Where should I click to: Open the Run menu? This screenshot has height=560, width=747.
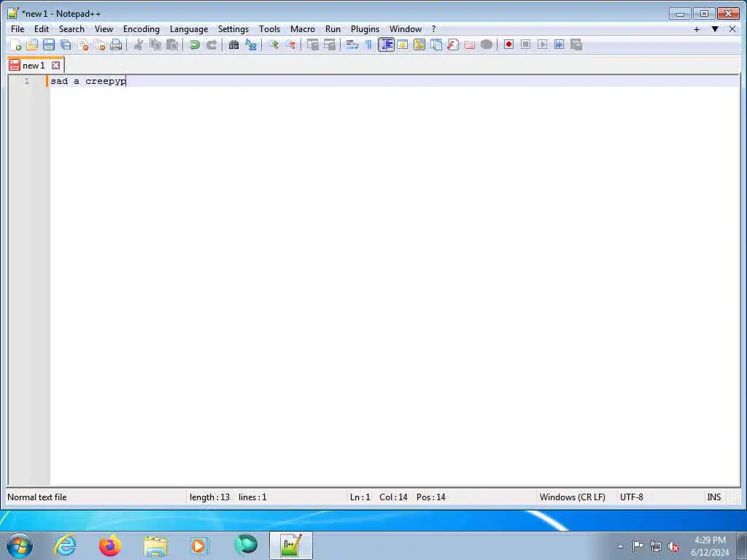(333, 29)
